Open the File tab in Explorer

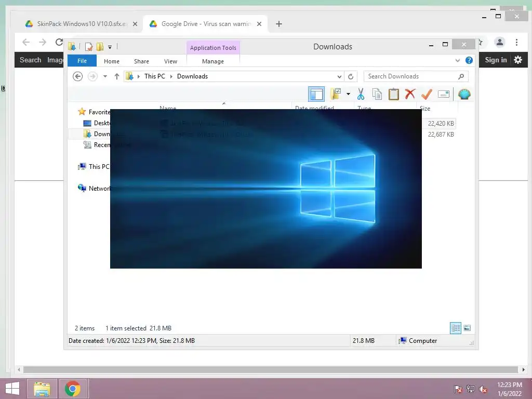point(82,61)
